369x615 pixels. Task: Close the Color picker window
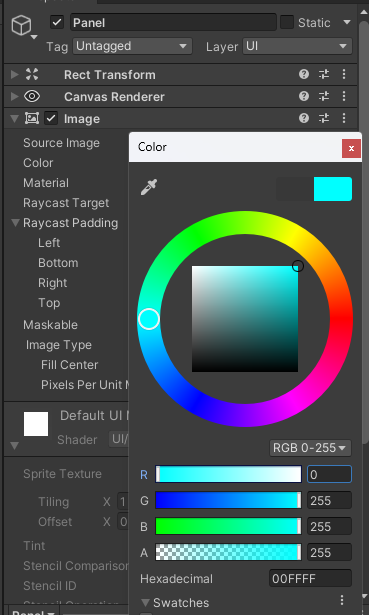tap(351, 149)
